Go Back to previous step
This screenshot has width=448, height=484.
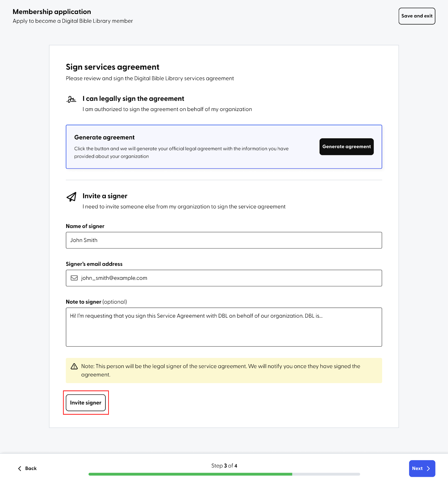27,469
